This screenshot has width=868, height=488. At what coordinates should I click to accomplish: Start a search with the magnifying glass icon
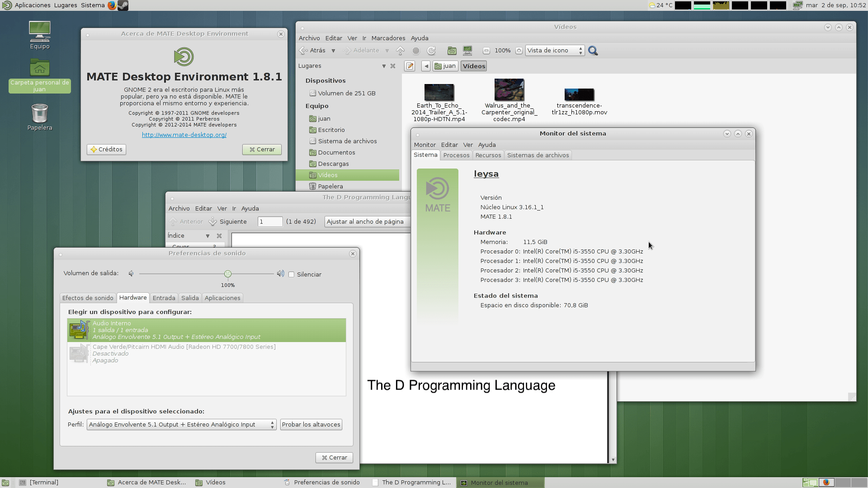(593, 51)
